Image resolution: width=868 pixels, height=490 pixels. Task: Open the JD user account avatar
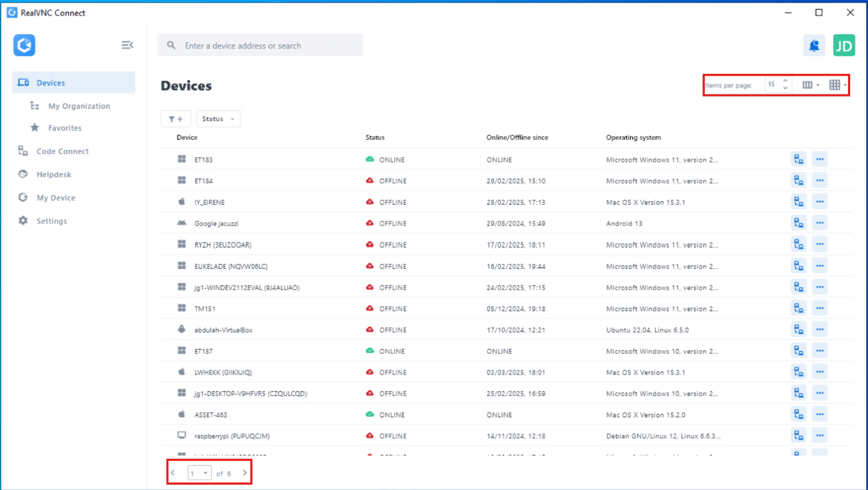tap(844, 46)
